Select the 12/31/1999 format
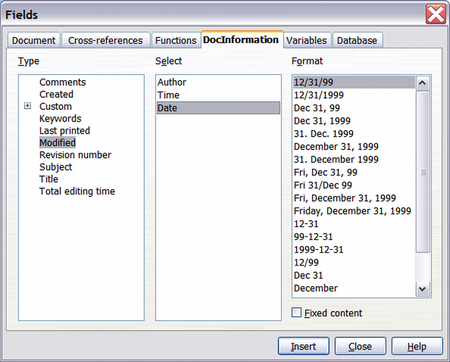 pos(354,95)
